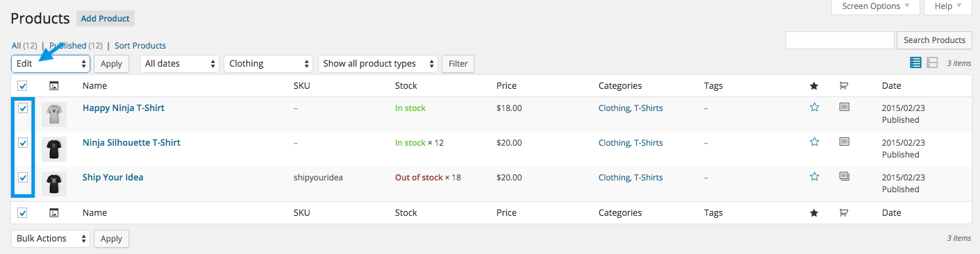
Task: Sort by featured star column header
Action: [814, 86]
